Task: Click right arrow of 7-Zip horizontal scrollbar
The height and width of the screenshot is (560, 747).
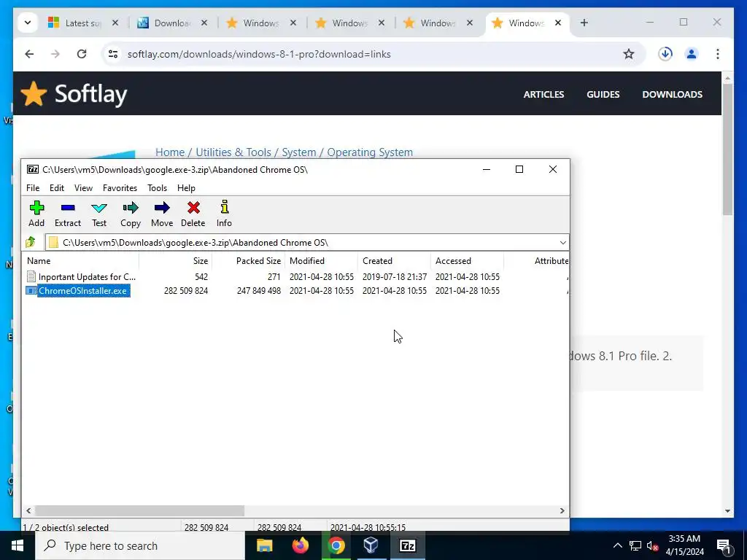Action: pos(562,510)
